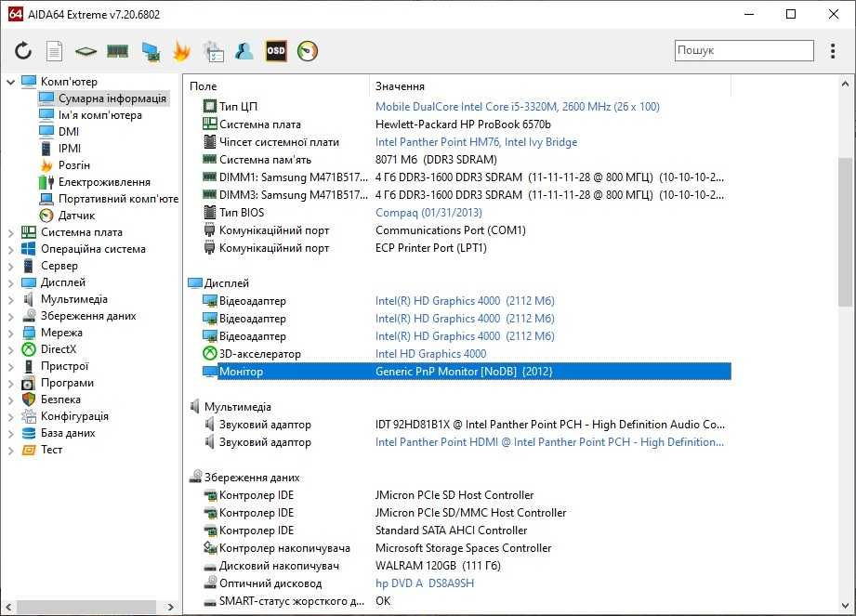Select the Standard SATA AHCI Controller row
The width and height of the screenshot is (856, 616).
[467, 531]
